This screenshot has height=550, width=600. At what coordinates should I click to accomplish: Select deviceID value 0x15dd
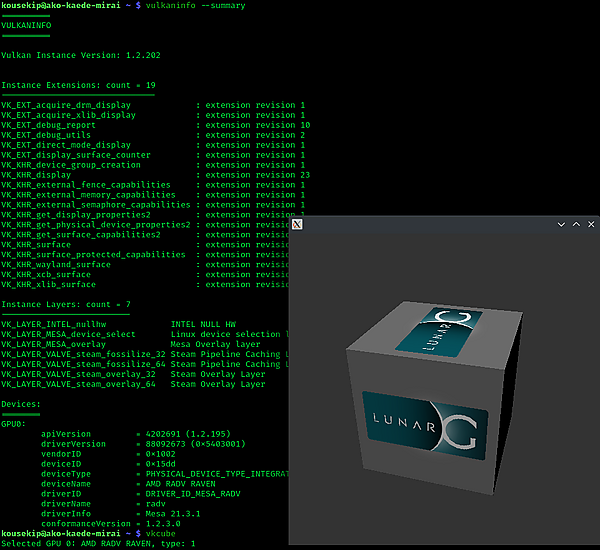[161, 464]
